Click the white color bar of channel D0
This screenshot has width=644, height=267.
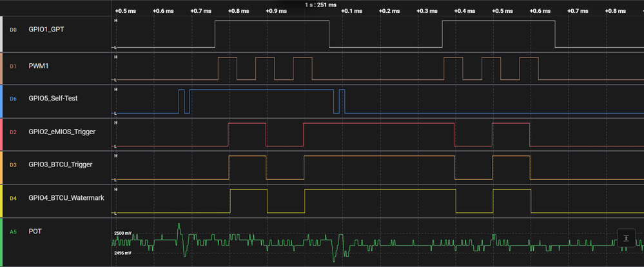point(1,34)
